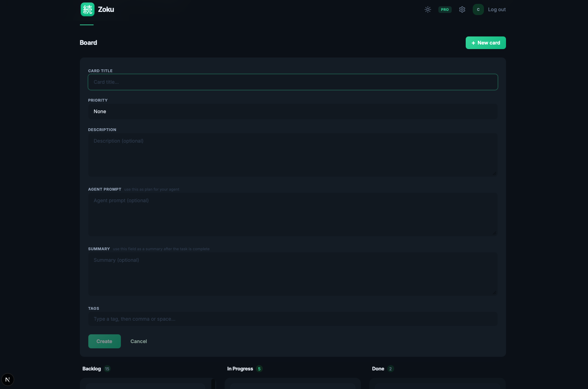Click the Backlog column header

click(91, 369)
